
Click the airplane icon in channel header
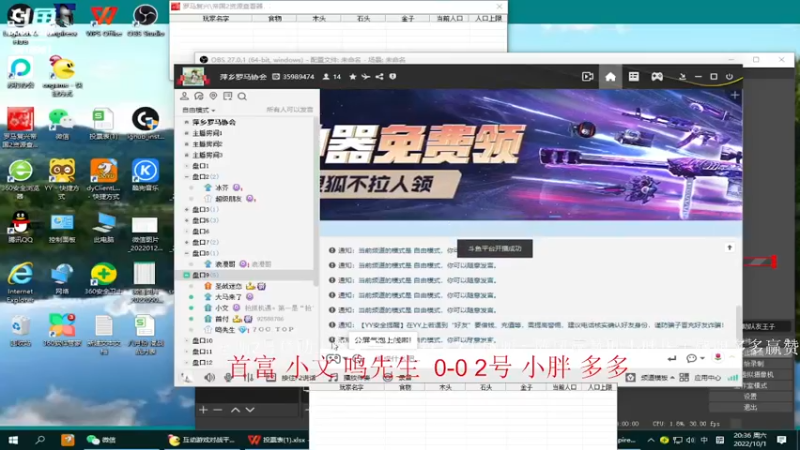366,77
